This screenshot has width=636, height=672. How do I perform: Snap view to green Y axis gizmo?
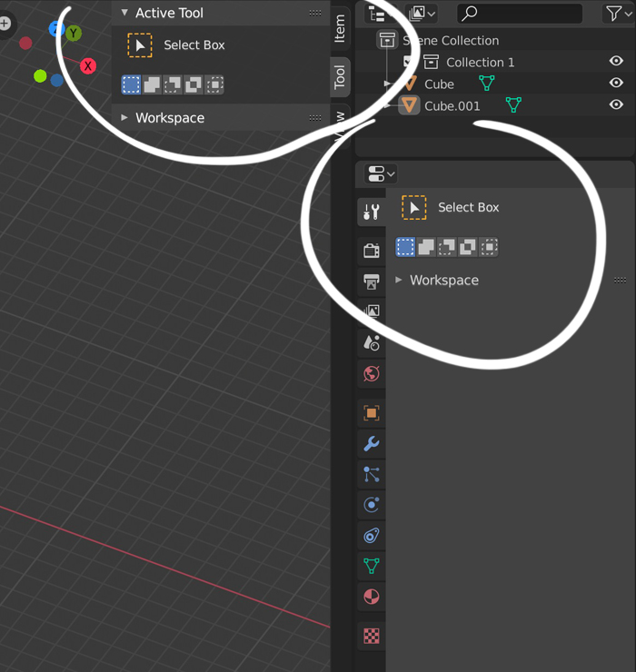coord(74,33)
